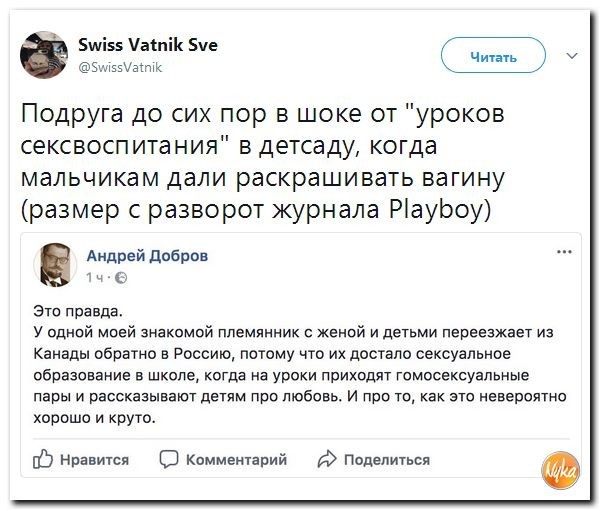Click the Комментарий label
Screen dimensions: 601x511
tap(237, 459)
